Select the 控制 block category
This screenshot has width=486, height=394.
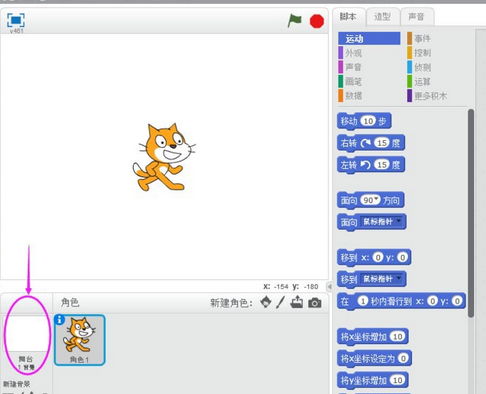click(423, 53)
